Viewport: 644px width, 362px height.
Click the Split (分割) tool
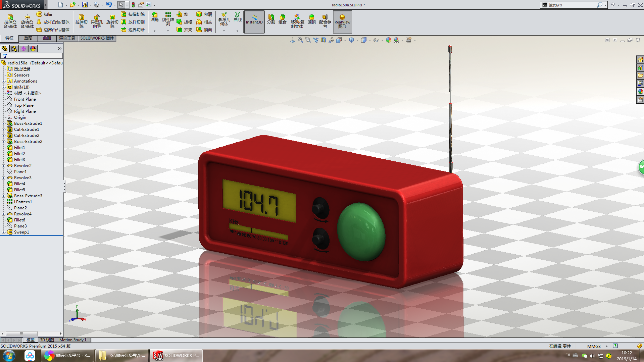(271, 19)
